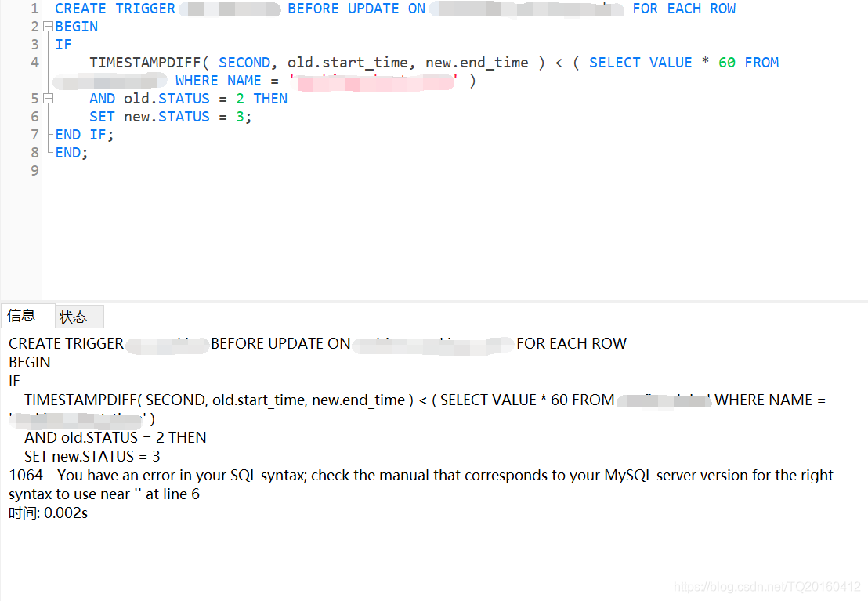The width and height of the screenshot is (868, 601).
Task: Click the 时间: 0.002s output line
Action: tap(48, 513)
